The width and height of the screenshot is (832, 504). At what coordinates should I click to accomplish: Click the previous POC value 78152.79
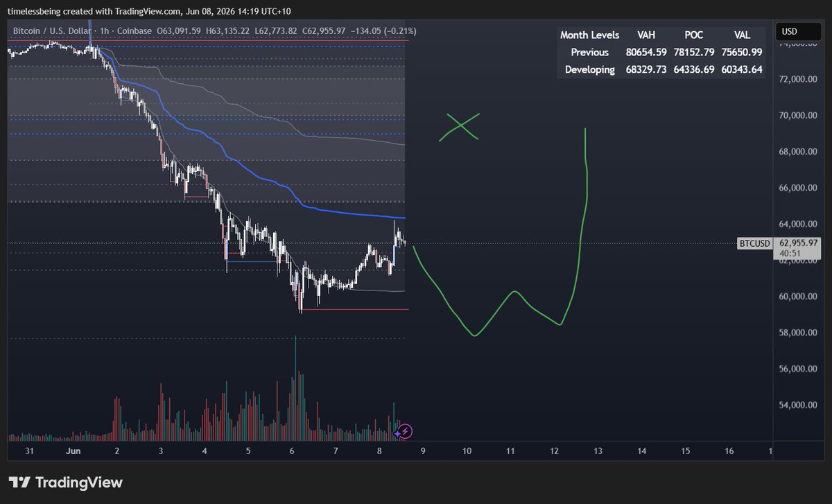coord(693,53)
